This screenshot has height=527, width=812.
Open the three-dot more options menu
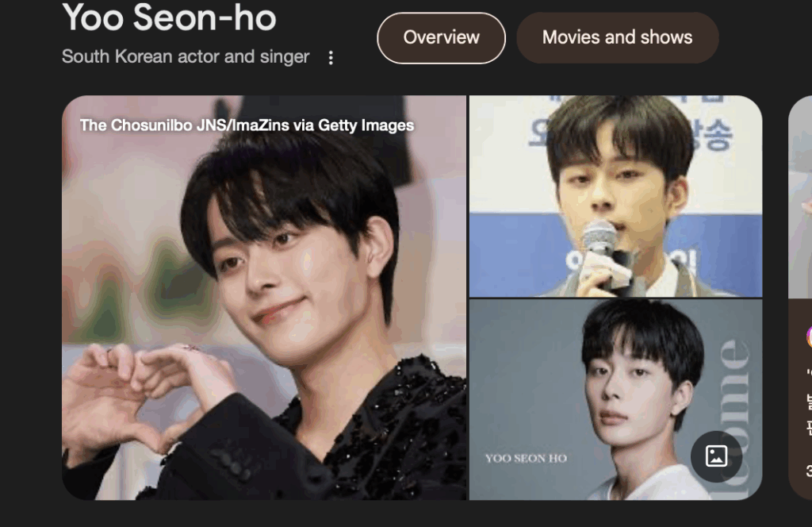tap(331, 57)
